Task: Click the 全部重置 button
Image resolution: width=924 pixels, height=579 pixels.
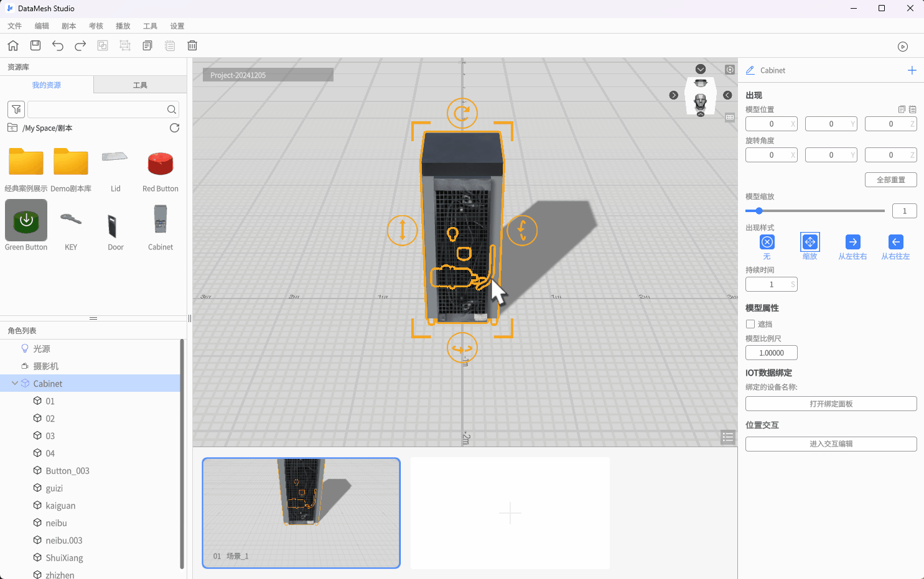Action: [890, 180]
